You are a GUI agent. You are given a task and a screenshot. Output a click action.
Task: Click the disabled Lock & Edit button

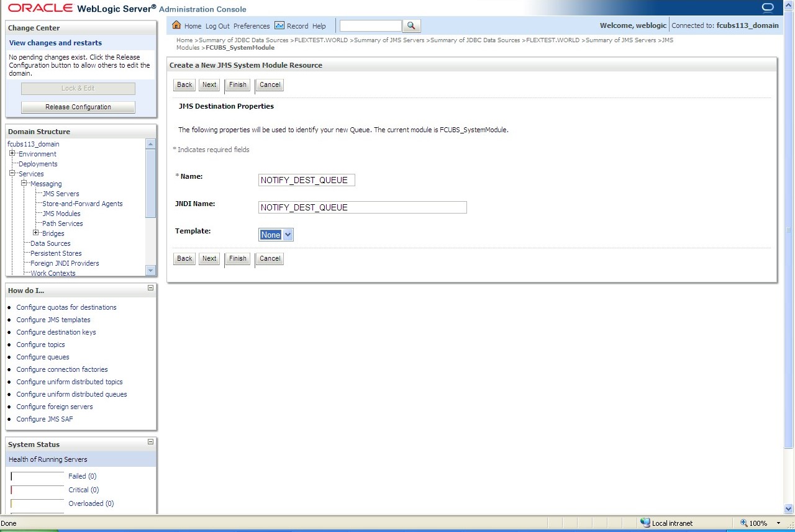click(78, 88)
